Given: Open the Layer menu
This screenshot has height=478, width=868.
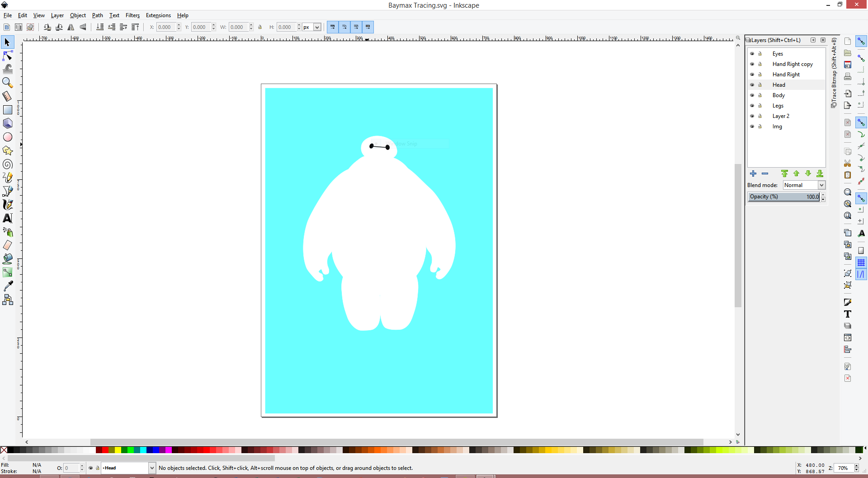Looking at the screenshot, I should pyautogui.click(x=57, y=15).
